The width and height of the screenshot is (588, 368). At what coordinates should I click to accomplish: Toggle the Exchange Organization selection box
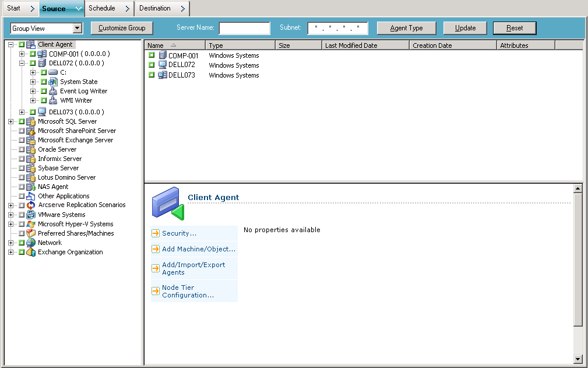[22, 252]
